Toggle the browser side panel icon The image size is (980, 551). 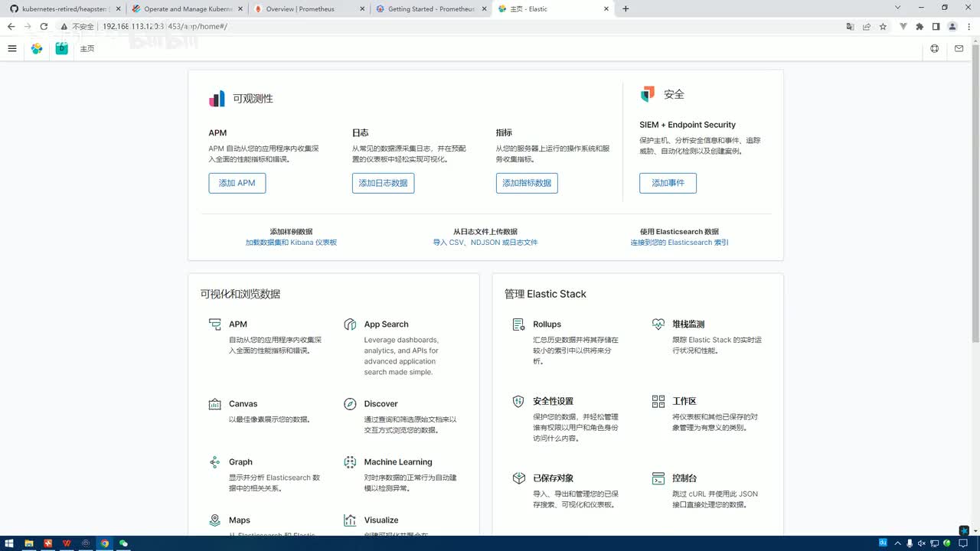(936, 26)
